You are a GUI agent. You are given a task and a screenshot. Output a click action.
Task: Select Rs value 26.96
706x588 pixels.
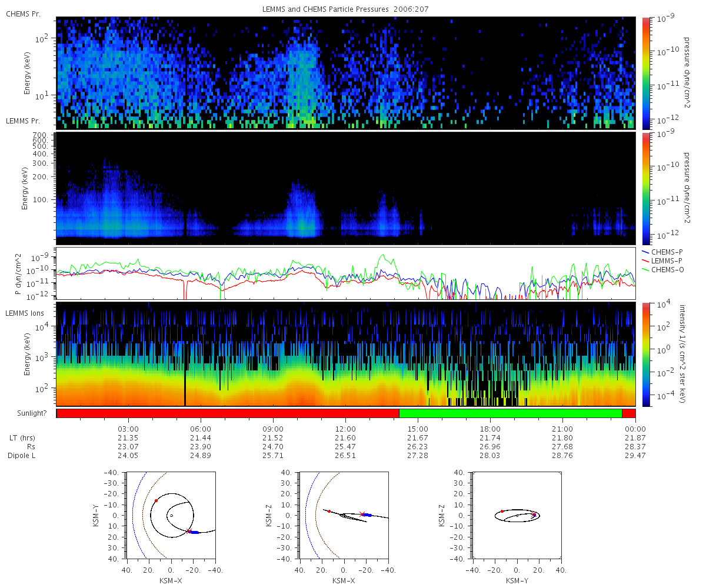[490, 447]
